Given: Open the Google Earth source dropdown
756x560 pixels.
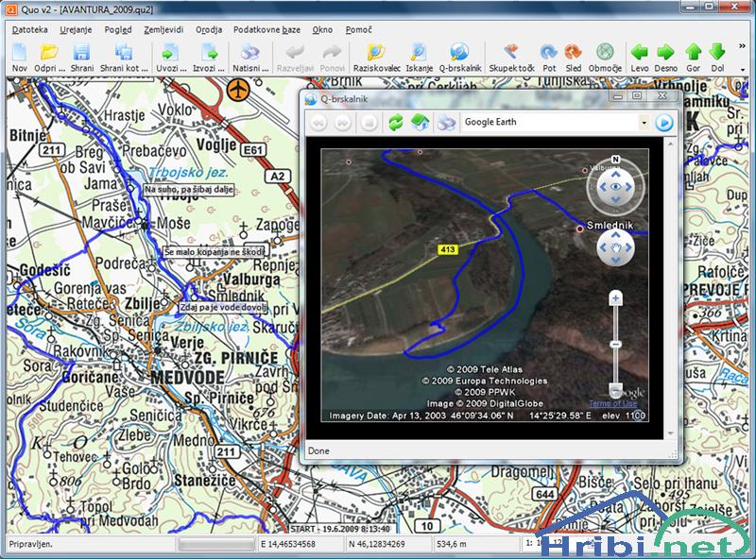Looking at the screenshot, I should 644,123.
